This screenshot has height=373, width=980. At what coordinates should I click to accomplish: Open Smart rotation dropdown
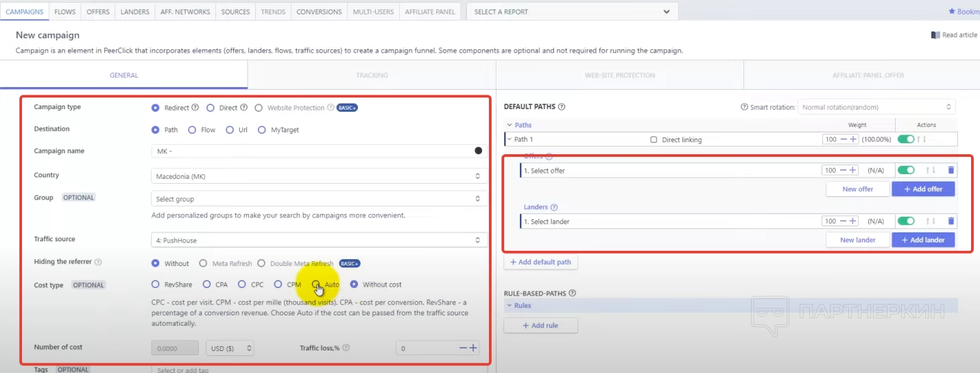pos(876,107)
